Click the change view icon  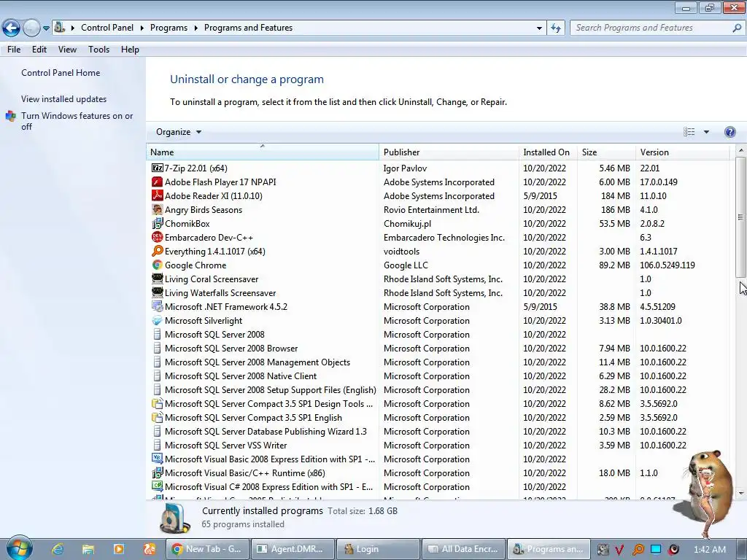pyautogui.click(x=689, y=132)
